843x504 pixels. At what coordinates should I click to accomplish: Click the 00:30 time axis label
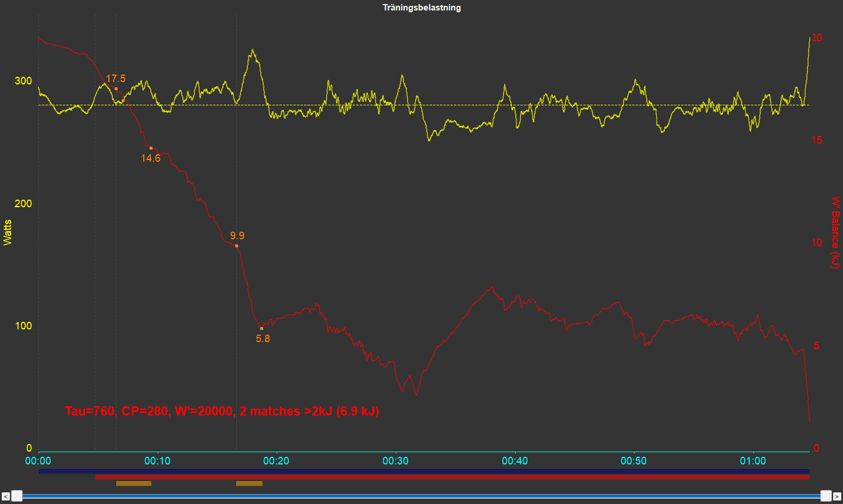(396, 461)
